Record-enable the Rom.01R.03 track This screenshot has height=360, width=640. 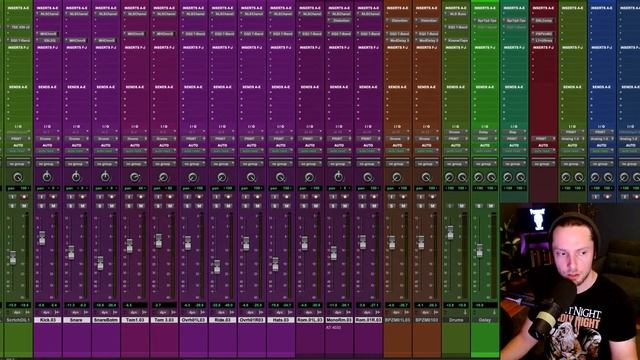(374, 197)
